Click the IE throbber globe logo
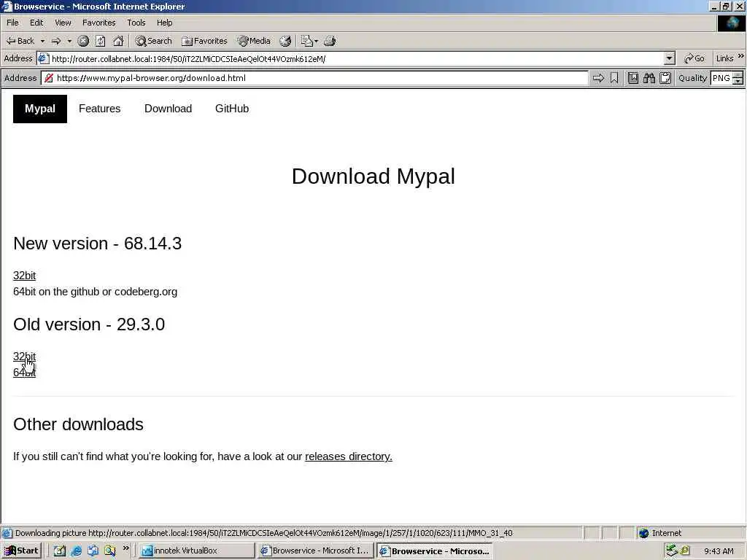This screenshot has height=560, width=747. click(x=732, y=23)
